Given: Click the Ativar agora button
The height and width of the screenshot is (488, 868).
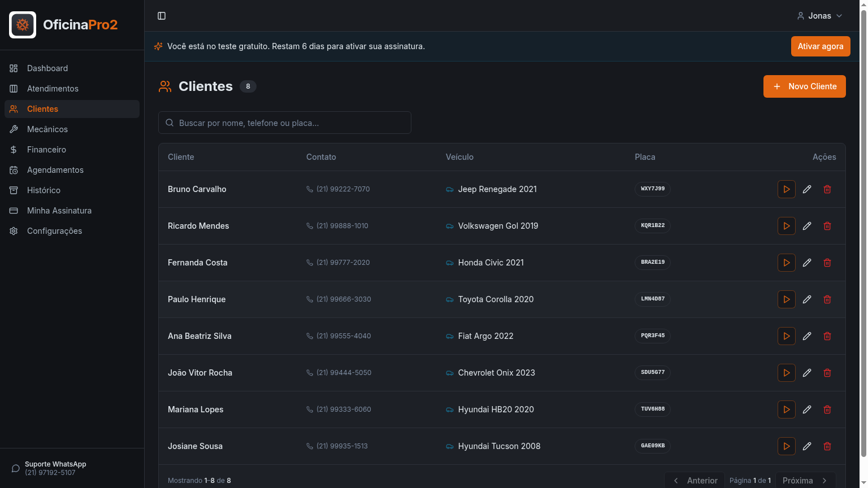Looking at the screenshot, I should (x=821, y=46).
